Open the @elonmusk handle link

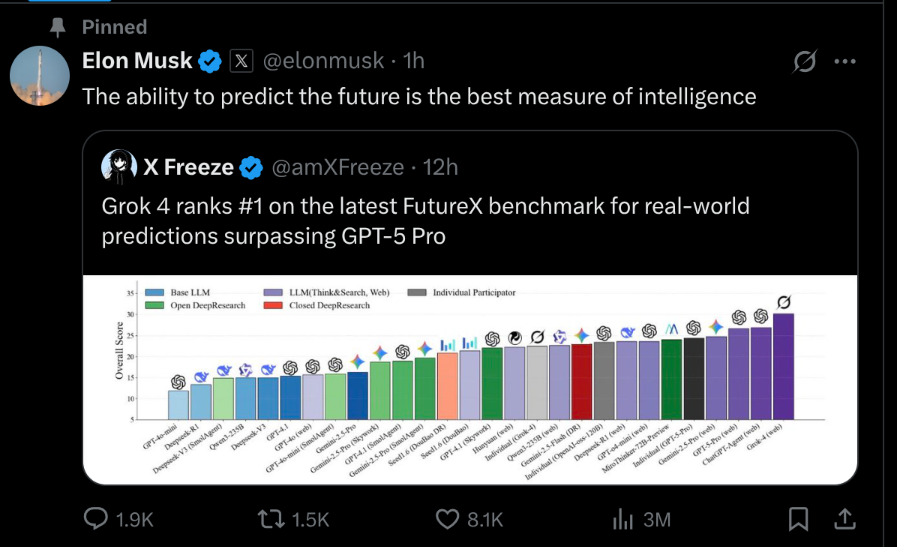click(323, 61)
